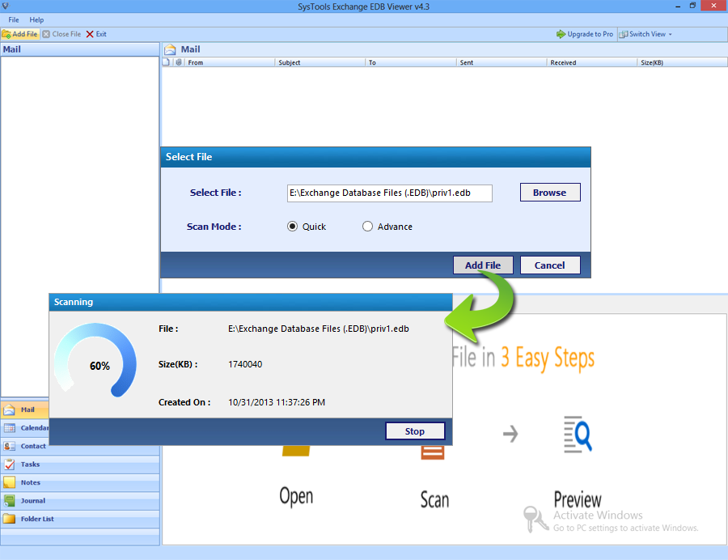Click the green Upgrade to Pro arrow icon
This screenshot has width=728, height=560.
561,34
